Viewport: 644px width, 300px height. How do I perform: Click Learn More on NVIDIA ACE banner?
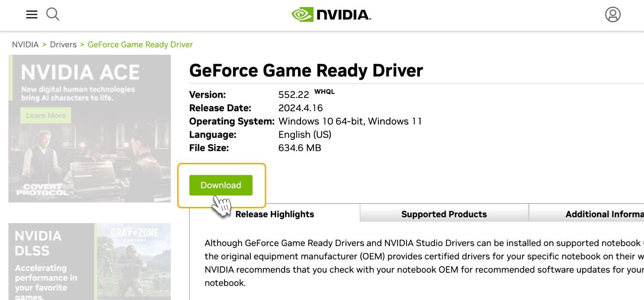pos(45,116)
